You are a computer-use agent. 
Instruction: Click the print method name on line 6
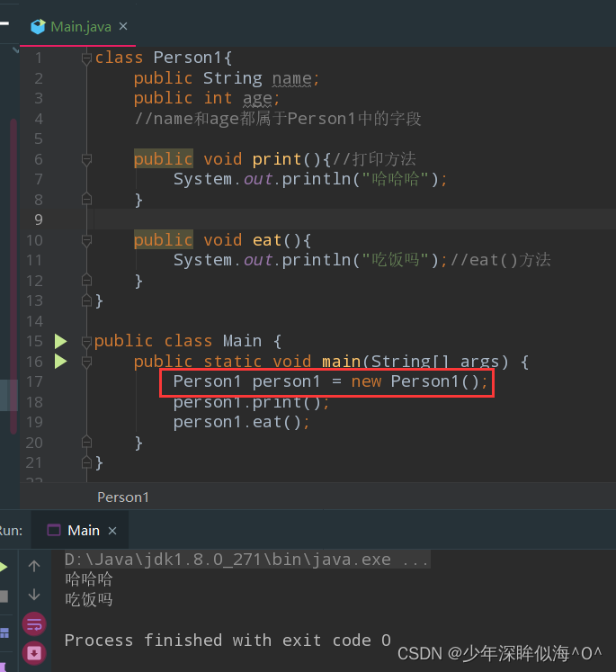coord(277,159)
